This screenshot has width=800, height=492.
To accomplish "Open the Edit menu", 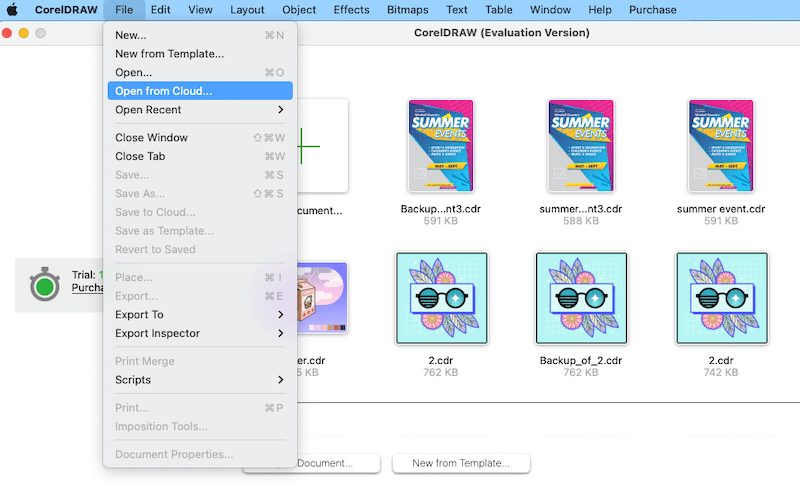I will 160,10.
